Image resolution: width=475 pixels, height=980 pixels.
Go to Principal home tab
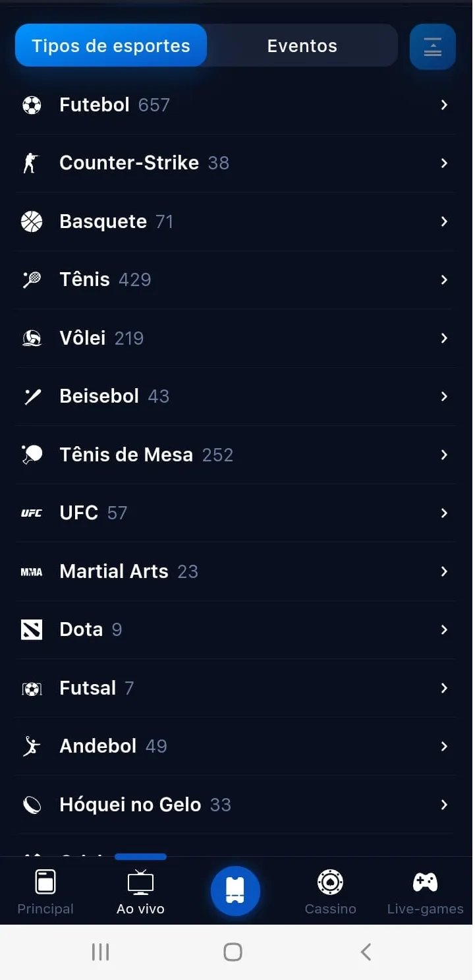[45, 892]
